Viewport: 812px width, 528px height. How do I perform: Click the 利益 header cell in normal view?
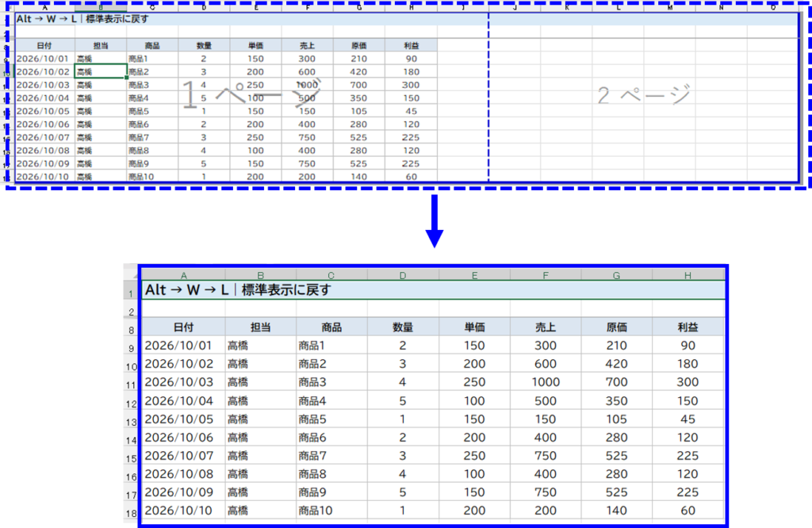pos(688,327)
